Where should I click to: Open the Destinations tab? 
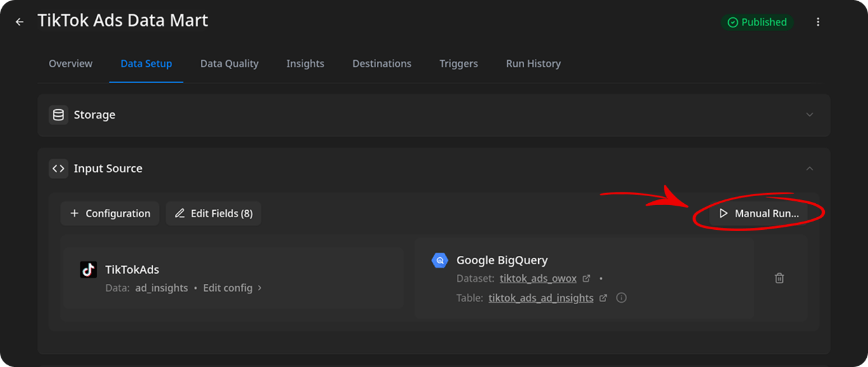382,63
